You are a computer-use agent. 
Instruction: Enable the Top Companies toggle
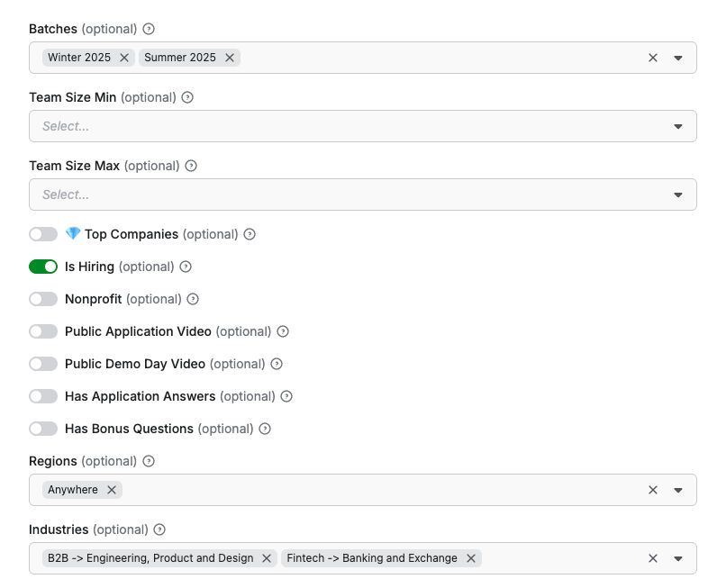(x=43, y=234)
